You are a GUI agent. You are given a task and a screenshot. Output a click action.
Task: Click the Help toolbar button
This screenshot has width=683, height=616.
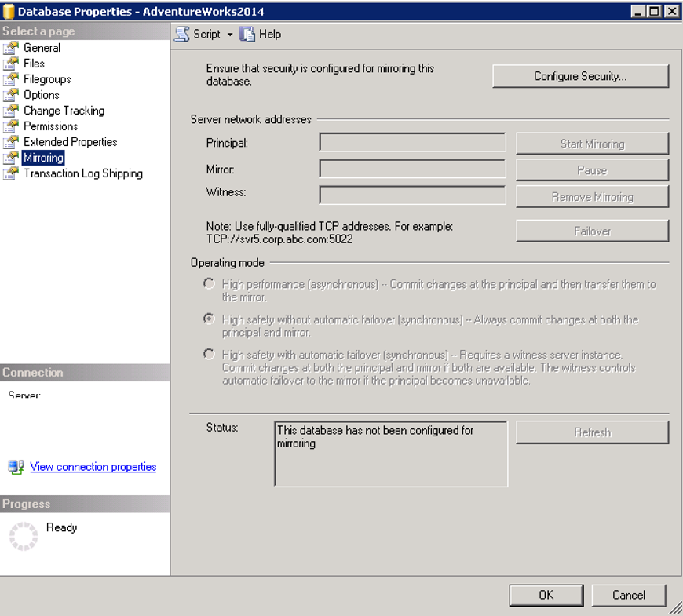pos(261,34)
